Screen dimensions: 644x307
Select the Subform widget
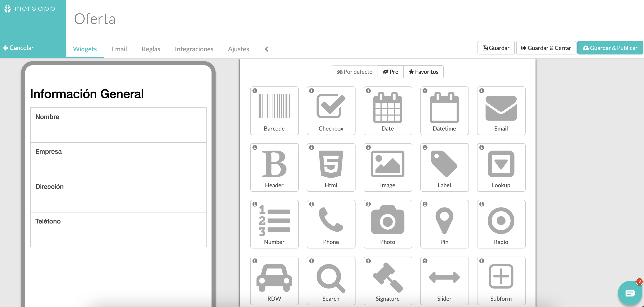click(501, 281)
